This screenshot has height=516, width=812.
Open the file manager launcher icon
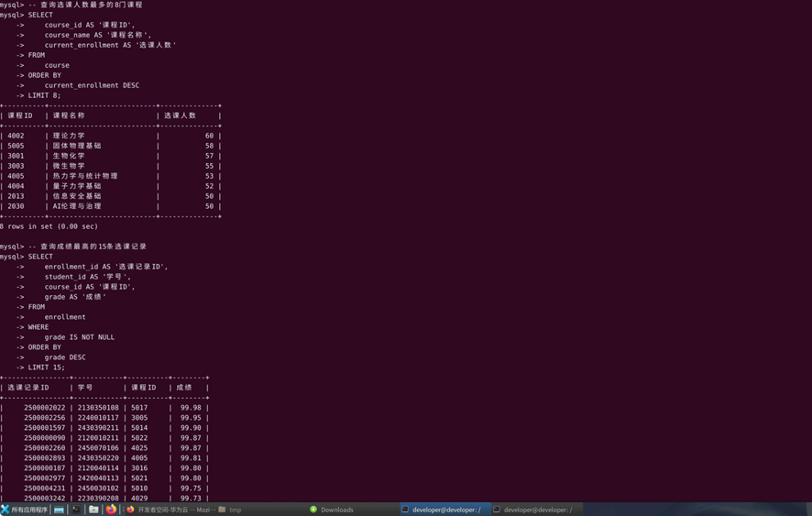click(93, 510)
